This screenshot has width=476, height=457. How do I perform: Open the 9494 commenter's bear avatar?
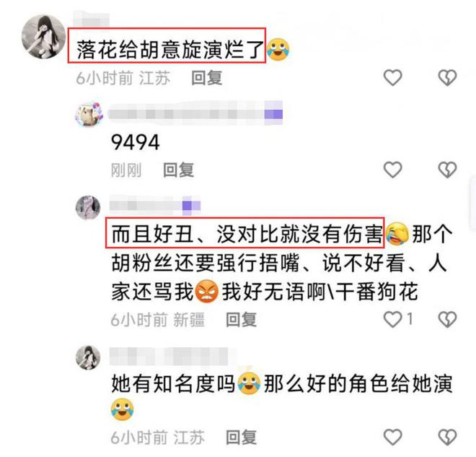pos(89,114)
